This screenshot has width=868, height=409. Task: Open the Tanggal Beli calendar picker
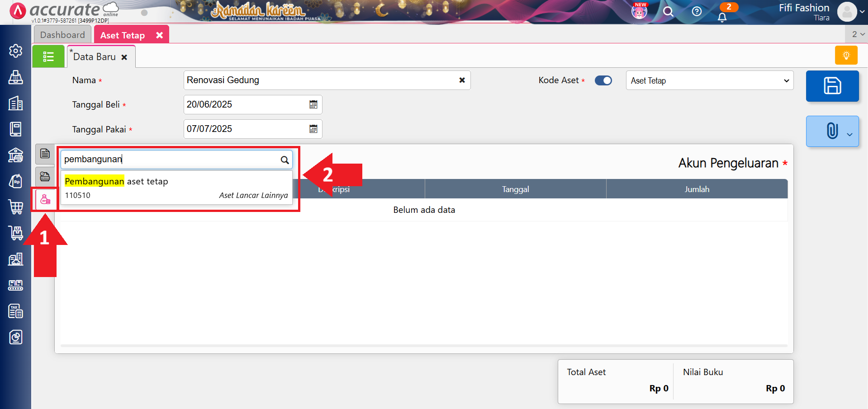point(313,105)
